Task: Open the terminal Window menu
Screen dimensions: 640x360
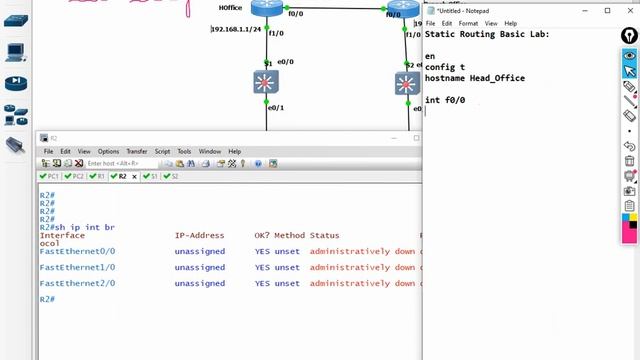Action: click(210, 151)
